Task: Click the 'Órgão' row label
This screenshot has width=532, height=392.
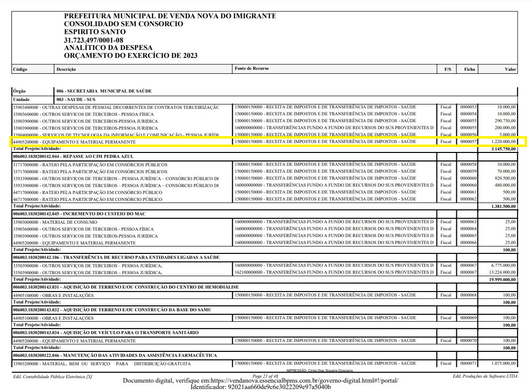Action: click(19, 91)
